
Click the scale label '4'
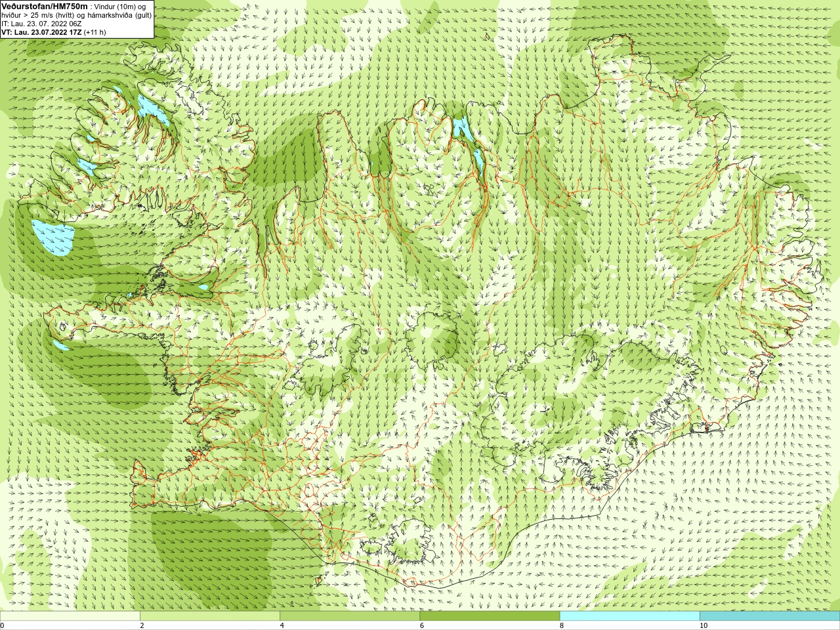282,626
